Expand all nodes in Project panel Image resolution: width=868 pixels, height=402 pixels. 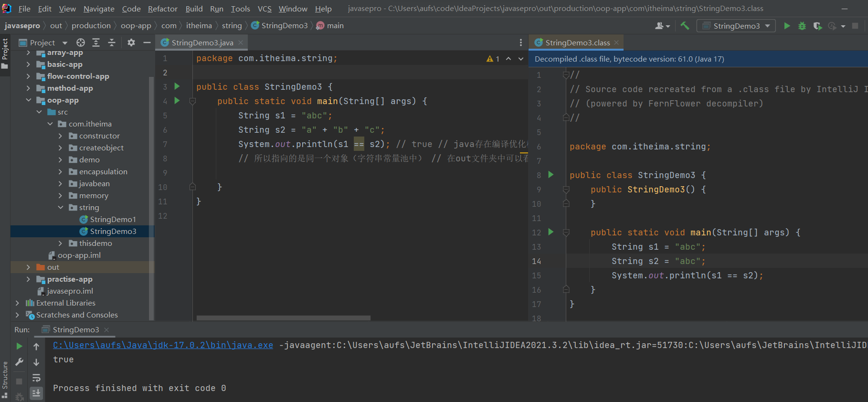tap(96, 42)
